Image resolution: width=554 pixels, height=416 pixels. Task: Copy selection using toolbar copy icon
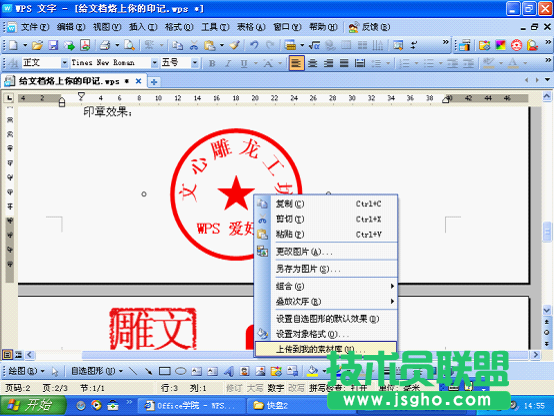(177, 45)
